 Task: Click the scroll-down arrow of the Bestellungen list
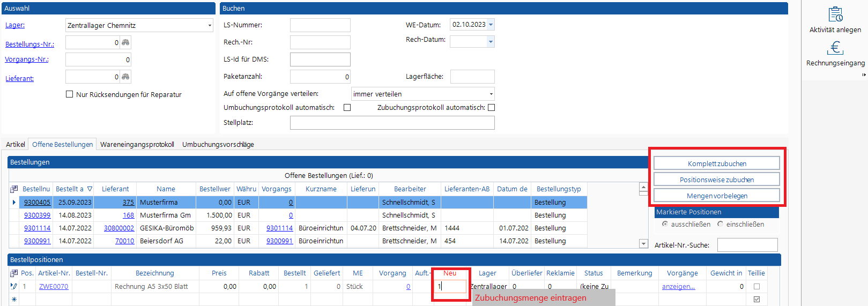pyautogui.click(x=643, y=244)
